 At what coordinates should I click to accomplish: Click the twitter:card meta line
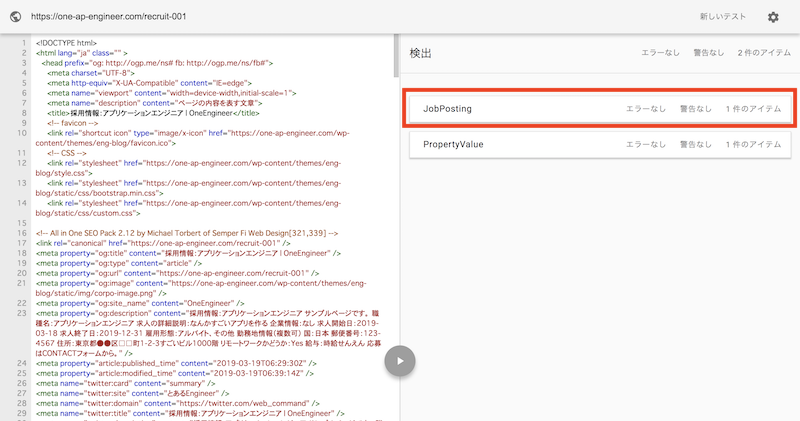126,383
